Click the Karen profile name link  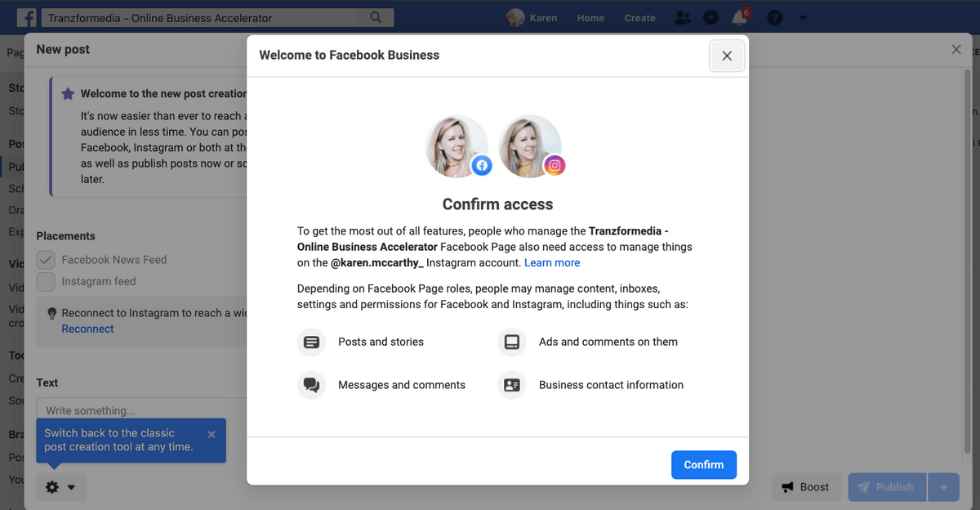click(x=543, y=17)
